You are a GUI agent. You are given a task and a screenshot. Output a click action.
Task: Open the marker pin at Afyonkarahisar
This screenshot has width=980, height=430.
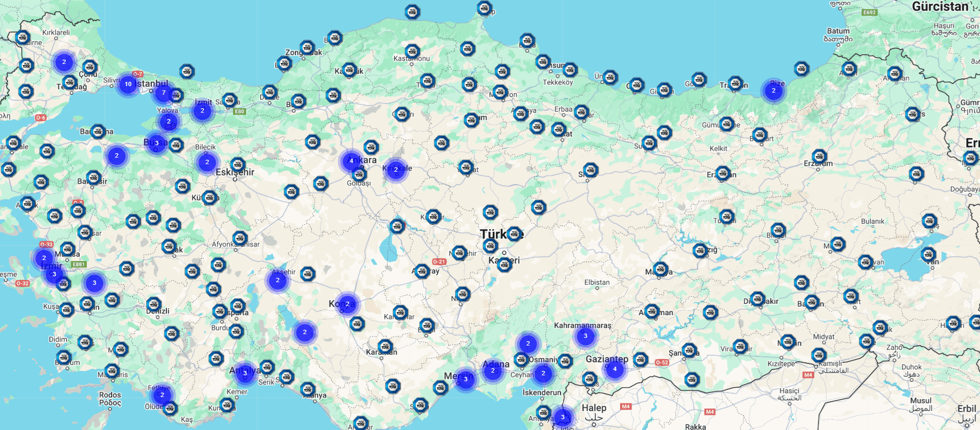(x=240, y=238)
